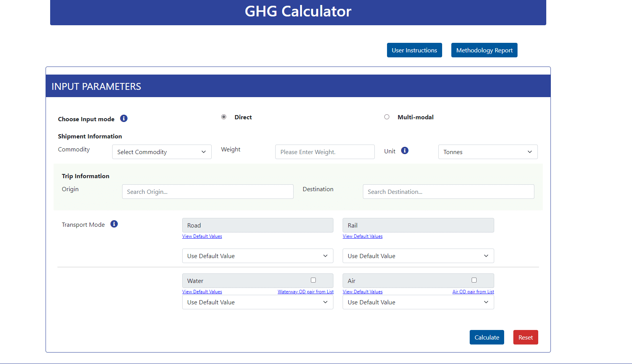Expand the Rail Use Default Value dropdown

(418, 256)
